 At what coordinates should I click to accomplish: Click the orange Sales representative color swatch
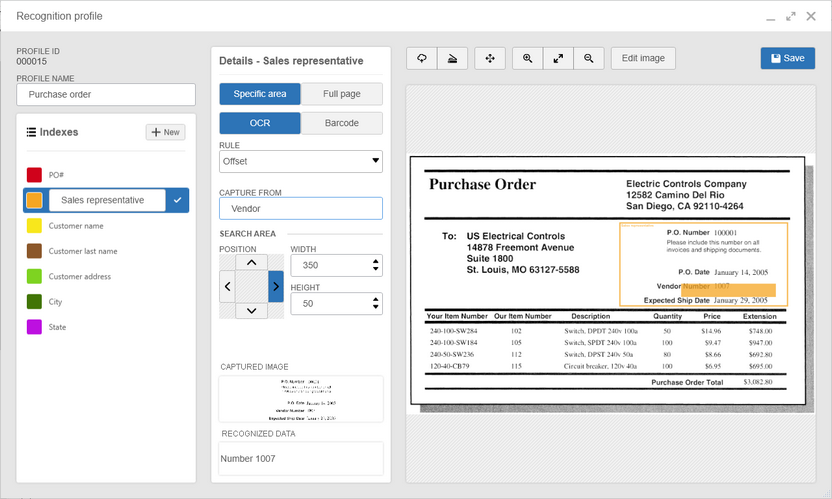pyautogui.click(x=34, y=200)
